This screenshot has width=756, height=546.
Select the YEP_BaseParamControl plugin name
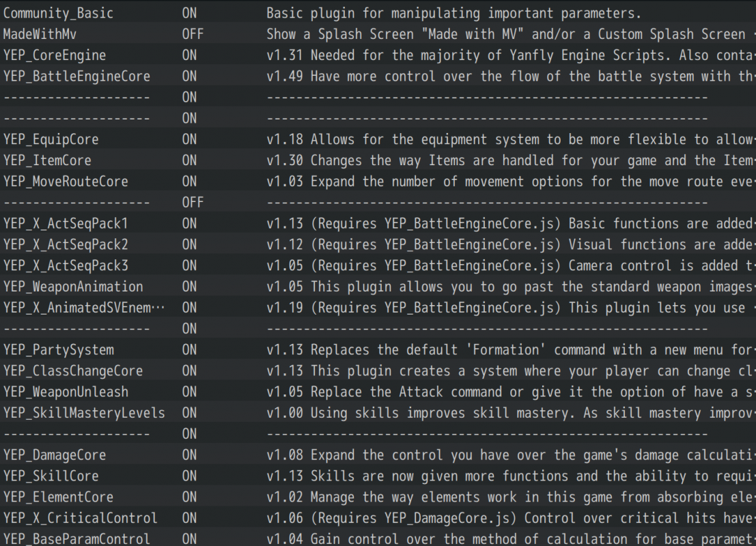[x=76, y=538]
